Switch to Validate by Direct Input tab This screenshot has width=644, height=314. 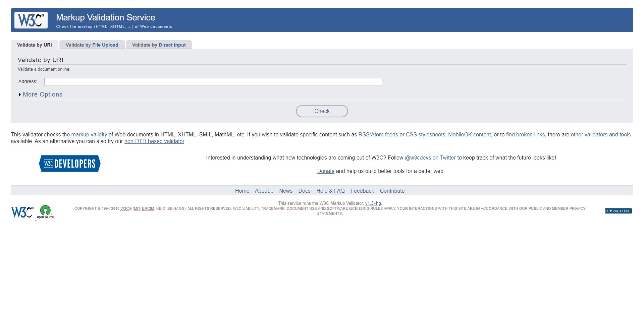point(159,45)
